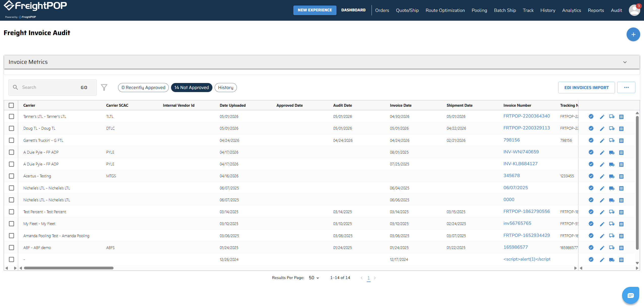Click the NEW EXPERIENCE button
This screenshot has height=308, width=644.
[x=315, y=10]
